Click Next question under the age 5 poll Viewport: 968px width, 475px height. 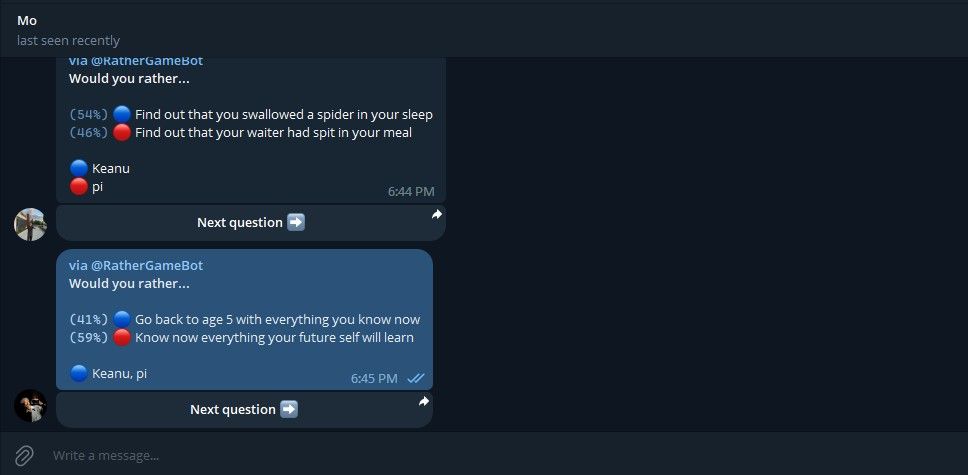[244, 410]
